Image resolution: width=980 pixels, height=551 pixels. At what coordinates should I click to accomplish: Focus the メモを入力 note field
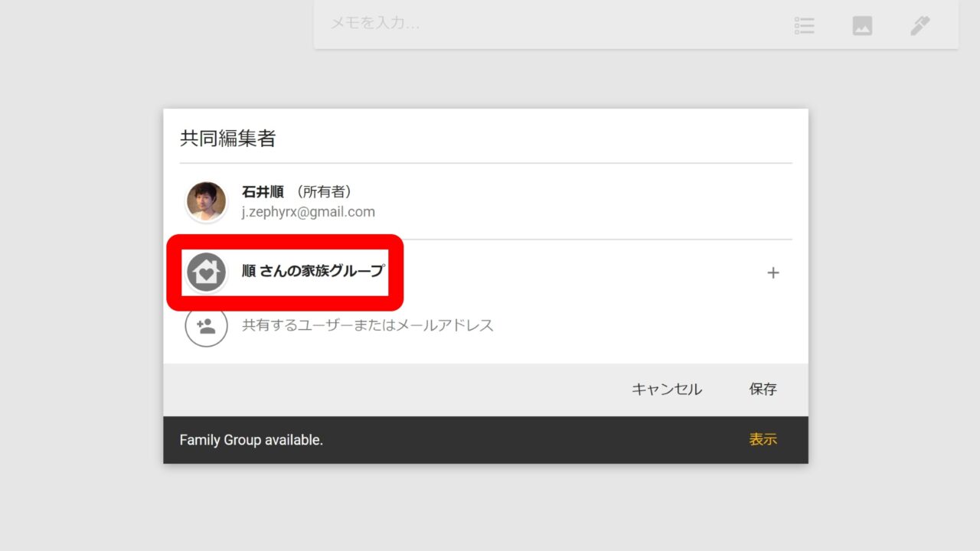pos(536,24)
